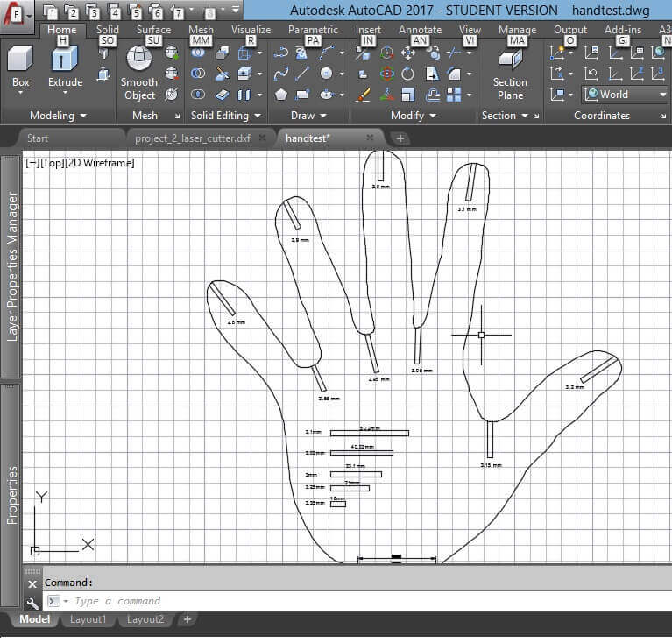This screenshot has width=672, height=643.
Task: Click the Erase tool in Modify panel
Action: point(363,95)
